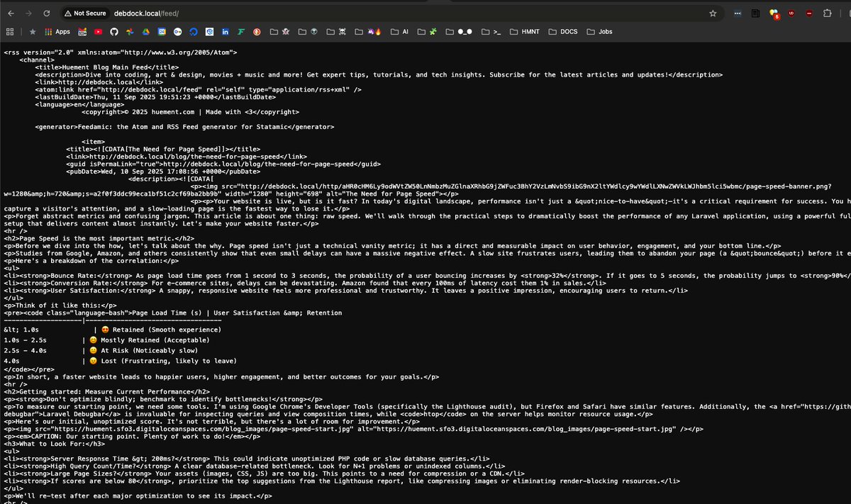Open the red calendar-style bookmark after Apps
851x504 pixels.
[x=82, y=32]
